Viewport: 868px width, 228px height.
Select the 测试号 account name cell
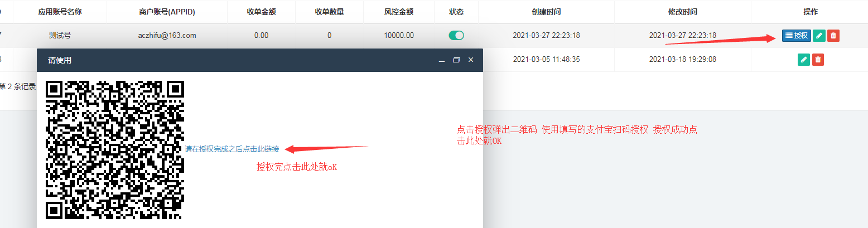click(60, 36)
